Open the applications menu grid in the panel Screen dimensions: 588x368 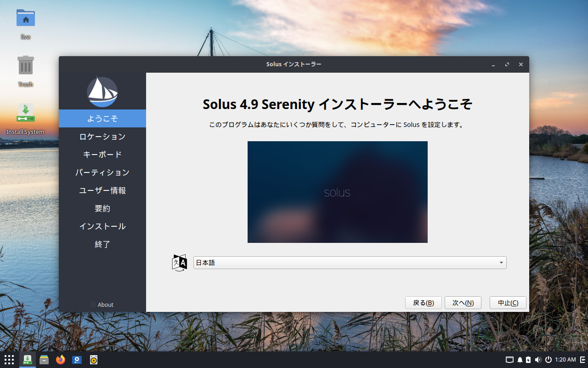point(9,360)
